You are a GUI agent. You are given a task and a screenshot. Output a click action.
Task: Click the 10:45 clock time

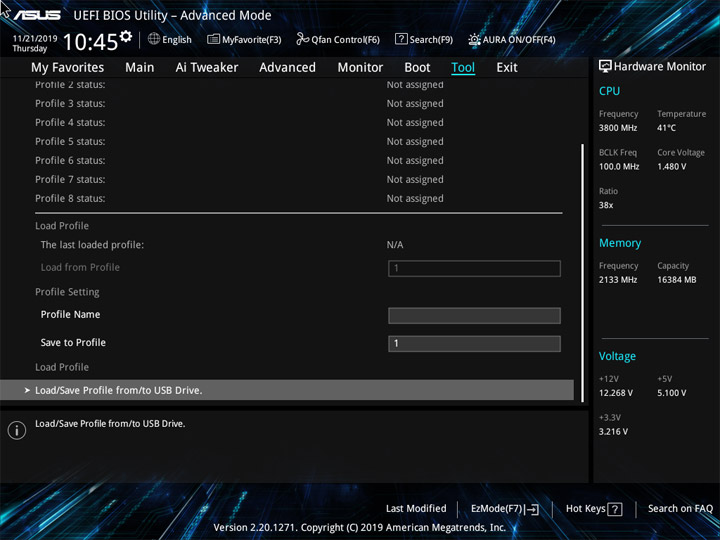(x=90, y=42)
